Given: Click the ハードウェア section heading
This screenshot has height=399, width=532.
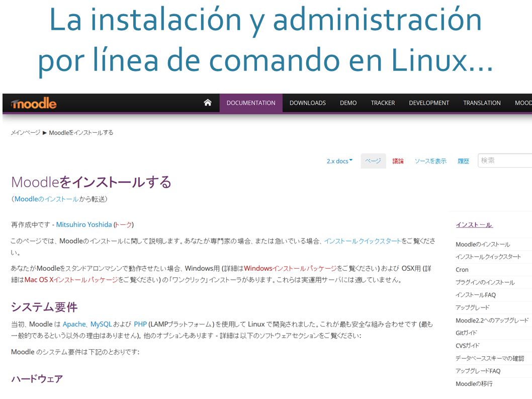Looking at the screenshot, I should [x=37, y=379].
